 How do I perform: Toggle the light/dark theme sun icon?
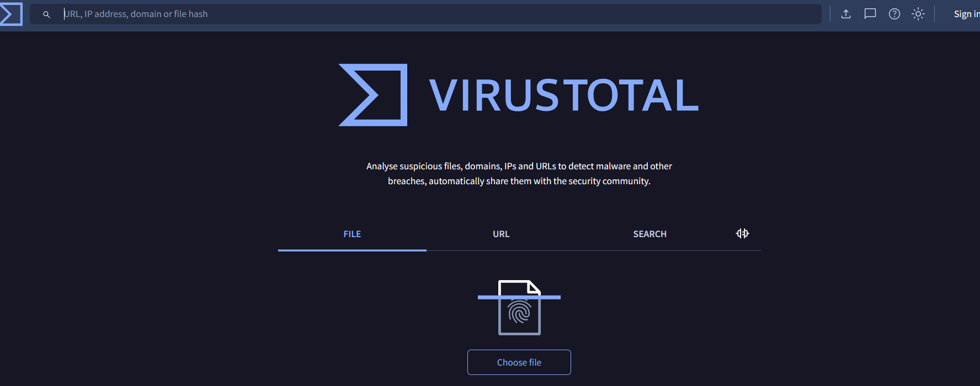pos(918,14)
